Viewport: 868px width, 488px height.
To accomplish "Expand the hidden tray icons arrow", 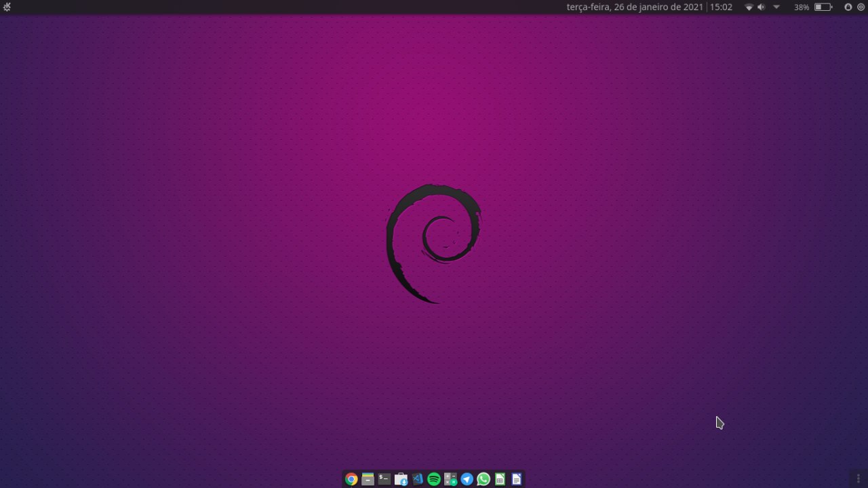I will [x=776, y=7].
